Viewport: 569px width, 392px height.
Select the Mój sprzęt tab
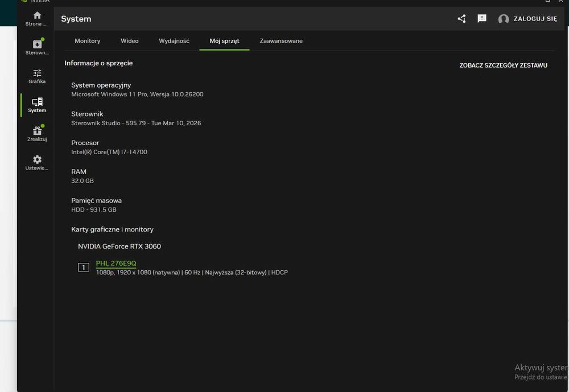click(x=224, y=41)
